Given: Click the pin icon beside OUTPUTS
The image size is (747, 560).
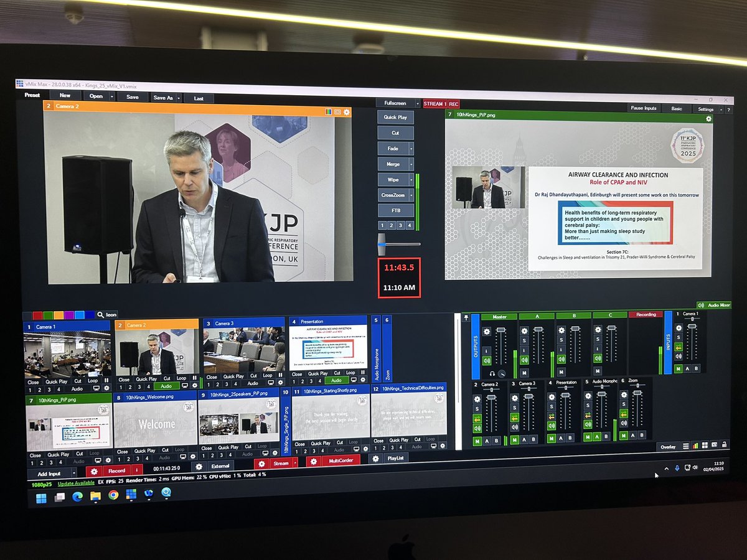Looking at the screenshot, I should (x=466, y=317).
